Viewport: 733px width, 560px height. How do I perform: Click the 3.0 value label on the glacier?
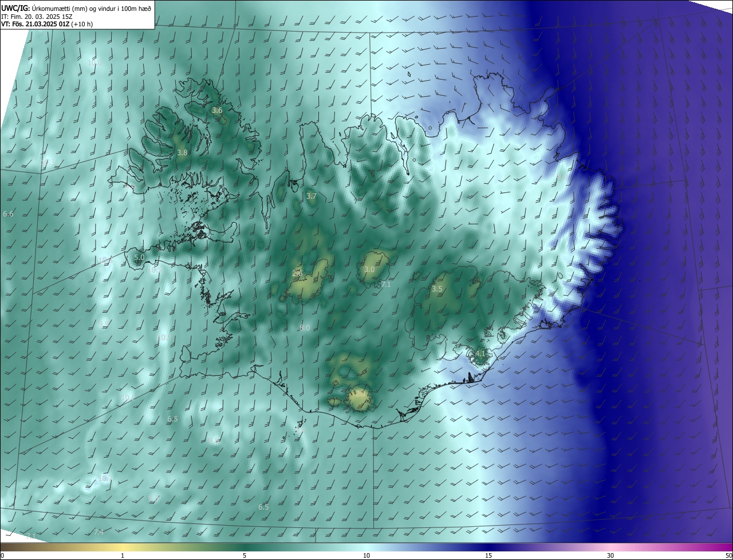[x=369, y=270]
